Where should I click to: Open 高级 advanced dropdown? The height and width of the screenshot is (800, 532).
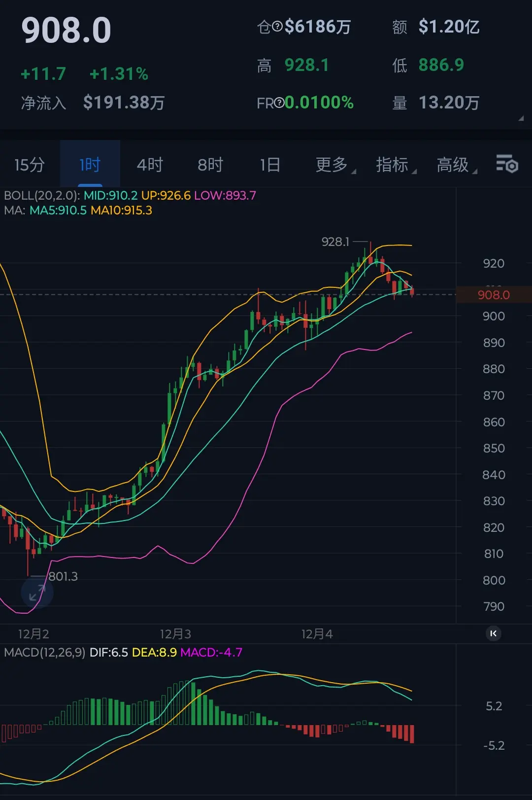coord(457,165)
